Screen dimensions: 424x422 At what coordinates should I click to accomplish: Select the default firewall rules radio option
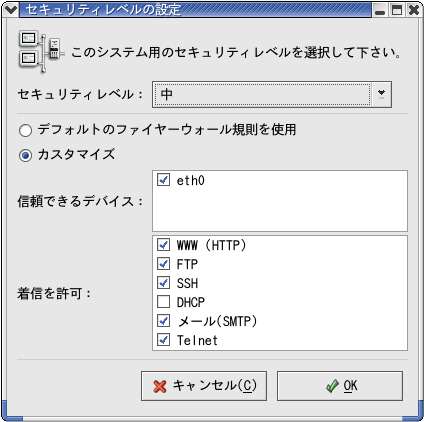(x=26, y=130)
